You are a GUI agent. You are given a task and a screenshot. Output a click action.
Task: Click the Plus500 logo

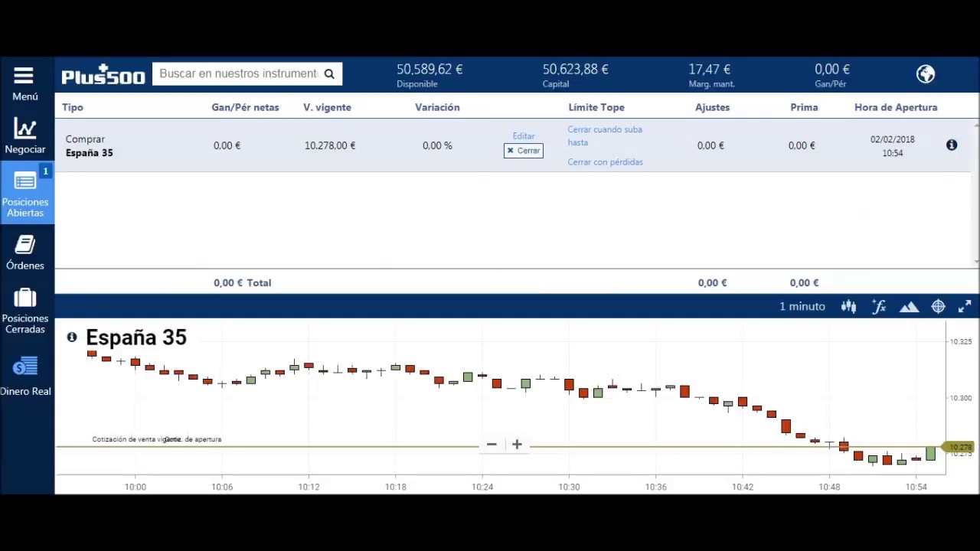(103, 74)
